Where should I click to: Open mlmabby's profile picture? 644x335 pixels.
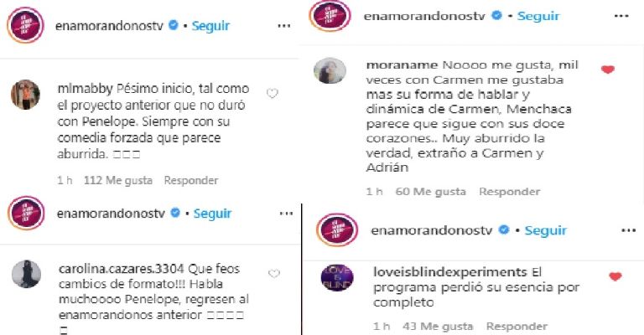[25, 95]
